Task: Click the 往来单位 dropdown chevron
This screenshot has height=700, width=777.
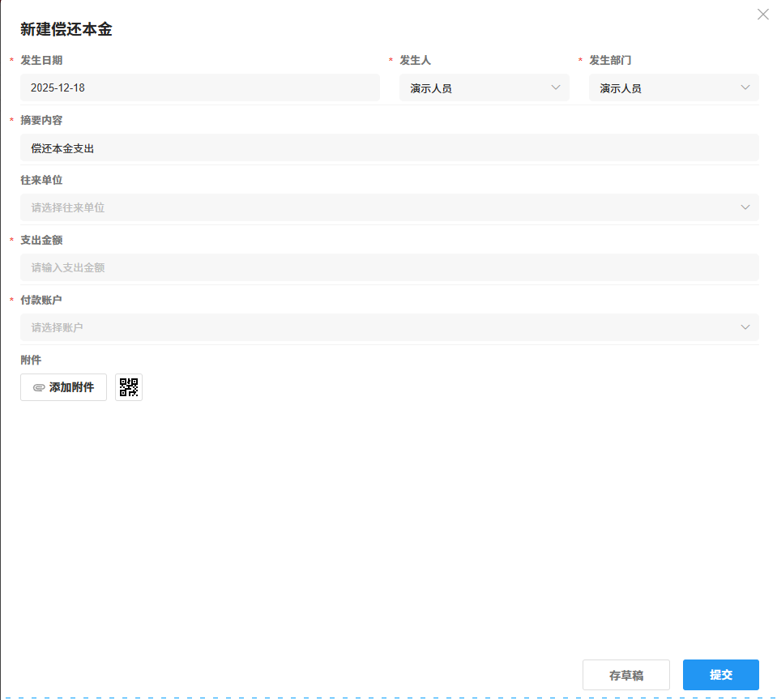Action: 745,207
